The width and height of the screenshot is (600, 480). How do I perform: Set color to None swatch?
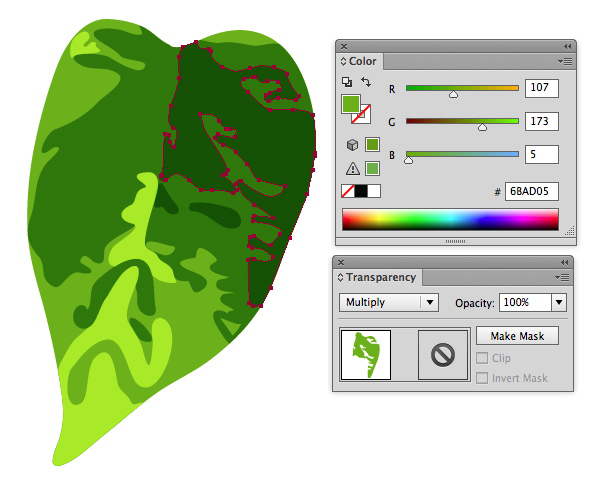(348, 191)
